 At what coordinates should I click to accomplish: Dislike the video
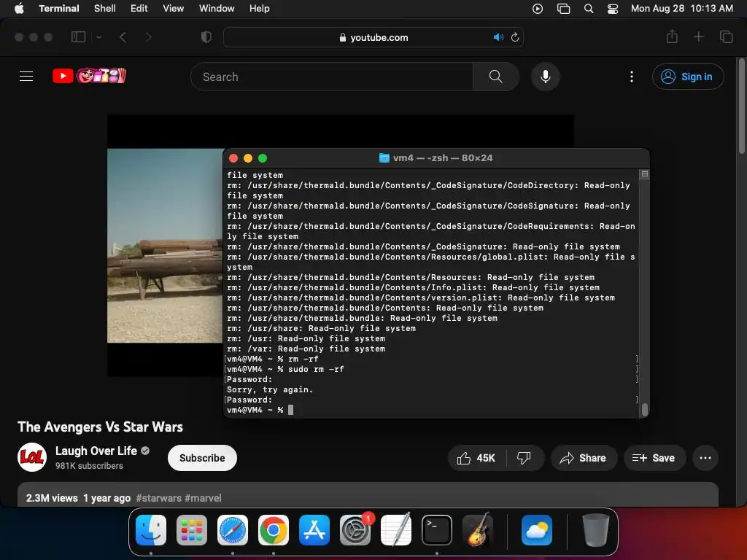(x=524, y=458)
